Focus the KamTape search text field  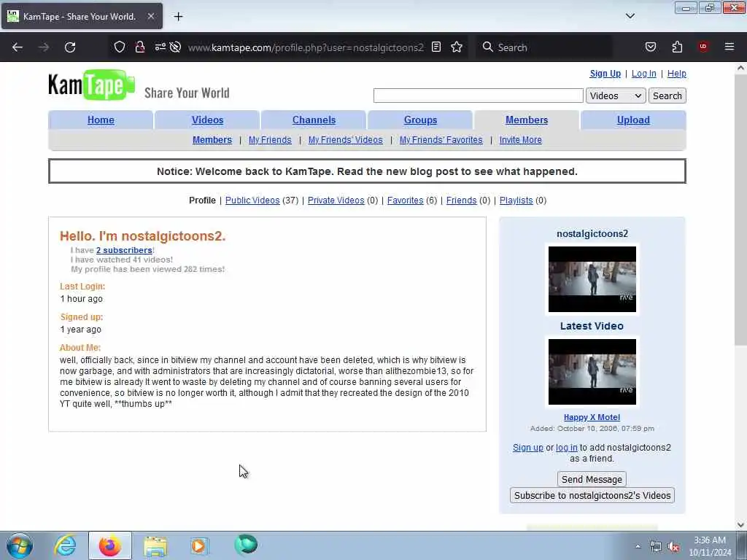tap(479, 96)
